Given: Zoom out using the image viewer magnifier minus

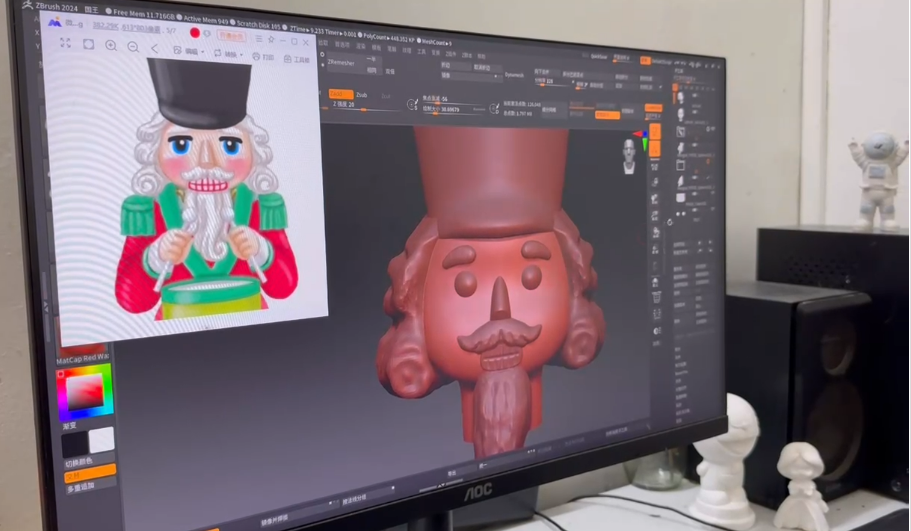Looking at the screenshot, I should (133, 46).
